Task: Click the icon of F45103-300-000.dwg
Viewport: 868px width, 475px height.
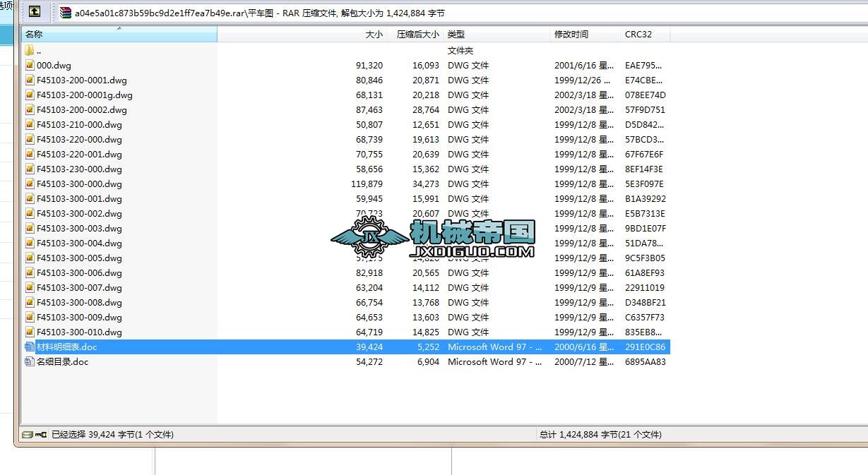Action: pos(30,184)
